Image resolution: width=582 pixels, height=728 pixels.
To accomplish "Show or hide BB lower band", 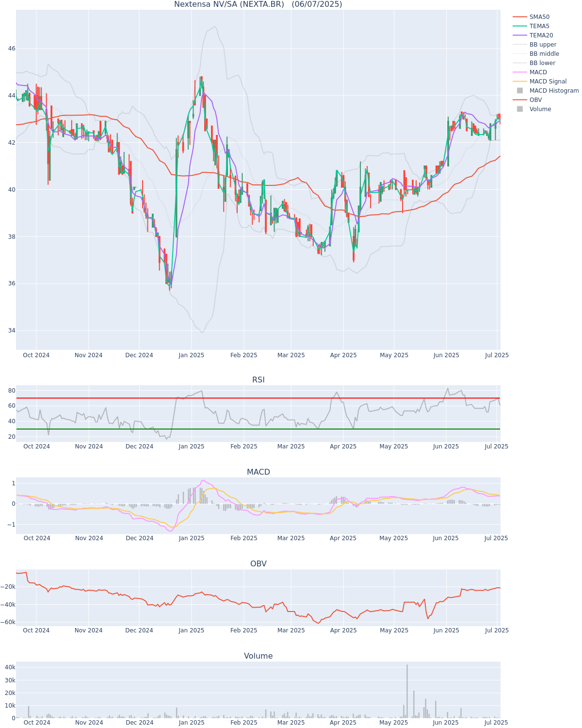I will click(x=542, y=63).
